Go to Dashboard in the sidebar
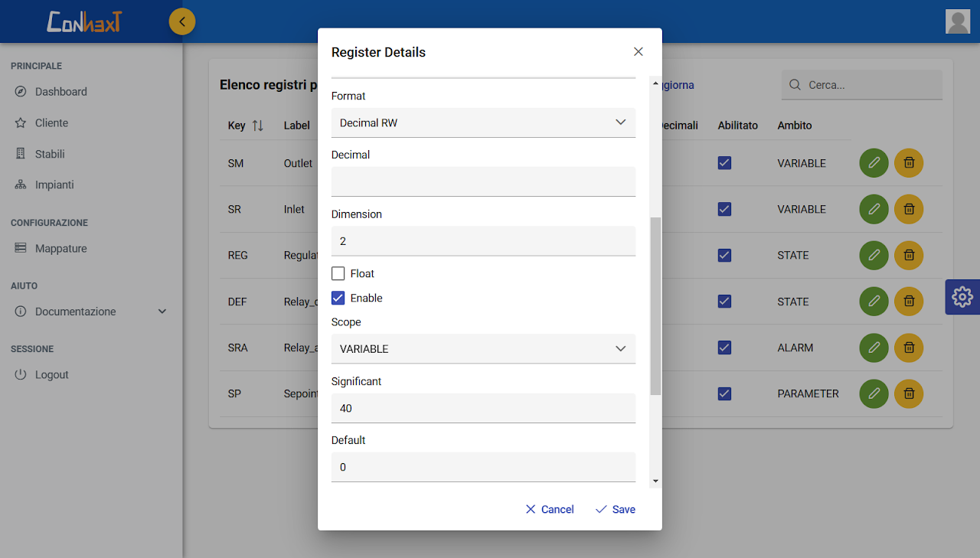Viewport: 980px width, 558px height. [60, 92]
